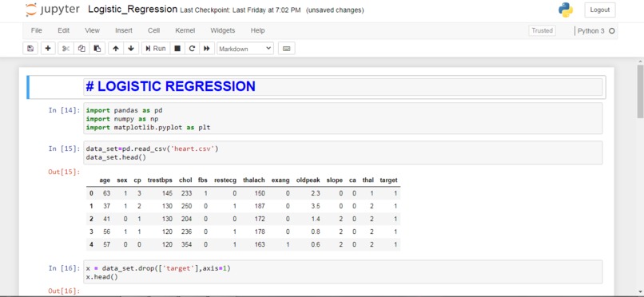Restart the kernel icon
Screen dimensions: 644x297
192,49
